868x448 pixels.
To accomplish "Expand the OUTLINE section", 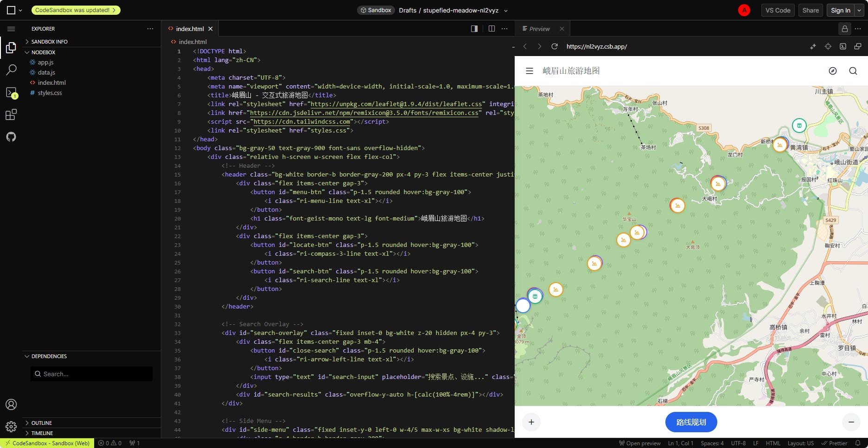I will pos(41,423).
